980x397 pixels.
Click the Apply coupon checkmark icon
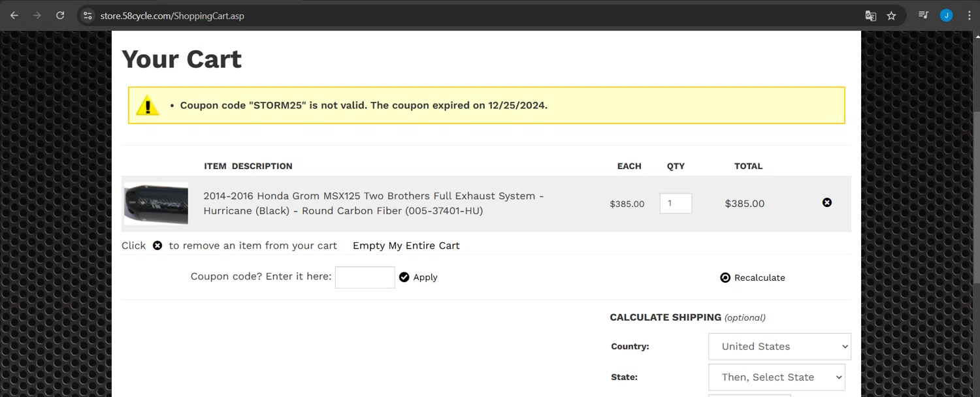(x=404, y=277)
